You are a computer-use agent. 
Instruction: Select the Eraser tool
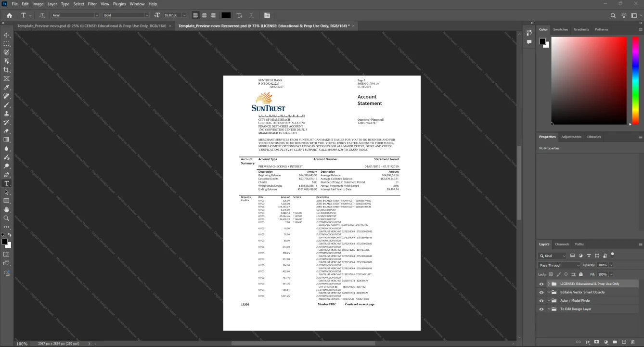tap(7, 131)
